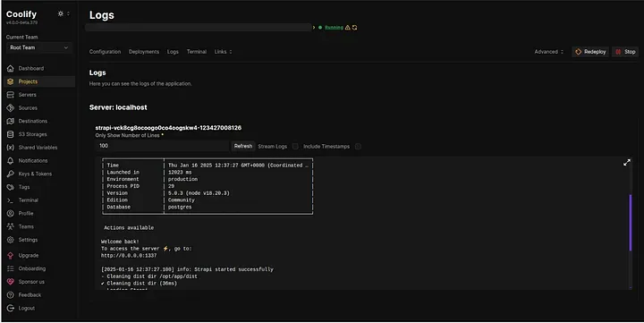Open the Profile user icon

(x=11, y=213)
